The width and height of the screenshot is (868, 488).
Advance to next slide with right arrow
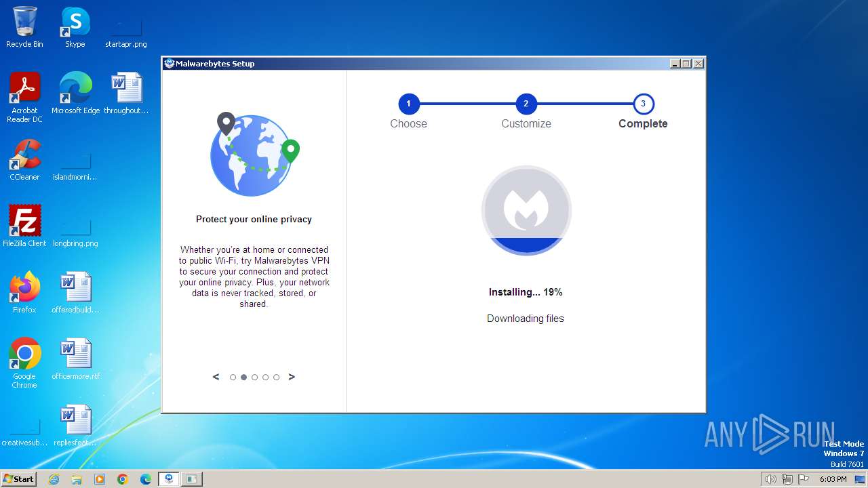(292, 377)
